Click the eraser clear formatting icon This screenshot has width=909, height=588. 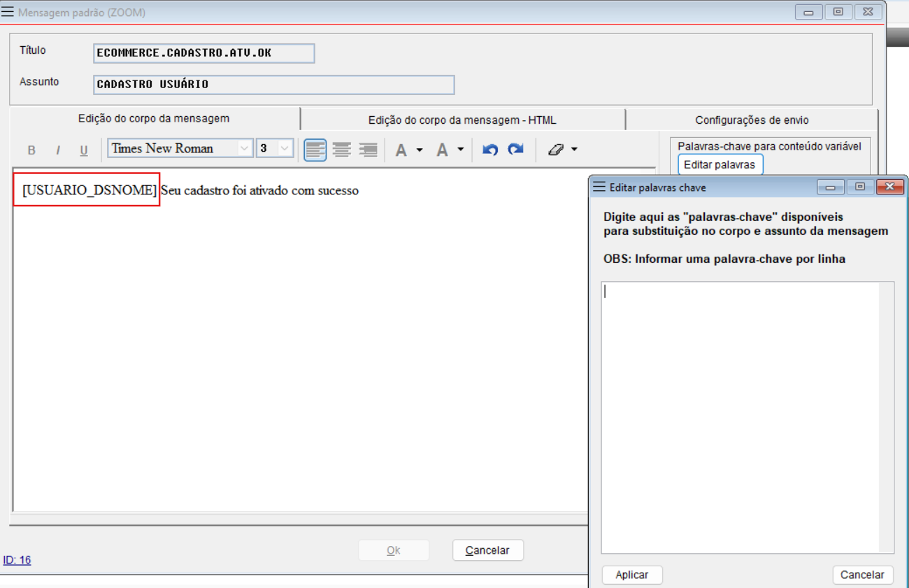(556, 150)
